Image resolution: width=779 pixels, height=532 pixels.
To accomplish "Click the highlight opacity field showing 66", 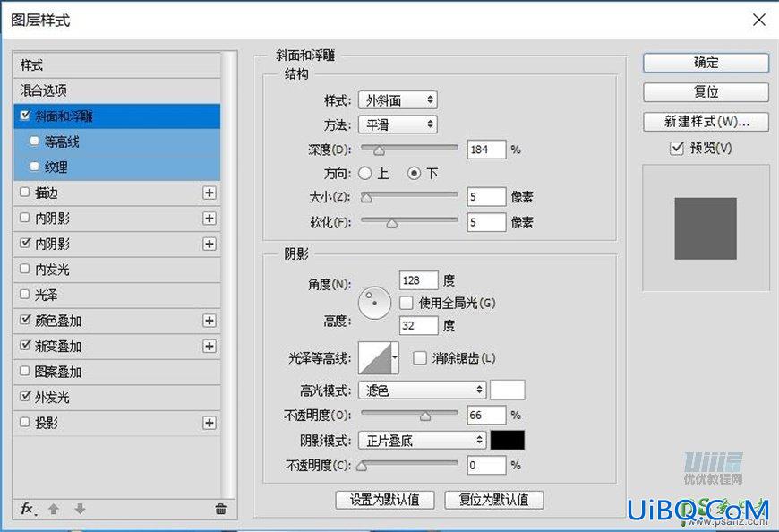I will tap(486, 415).
